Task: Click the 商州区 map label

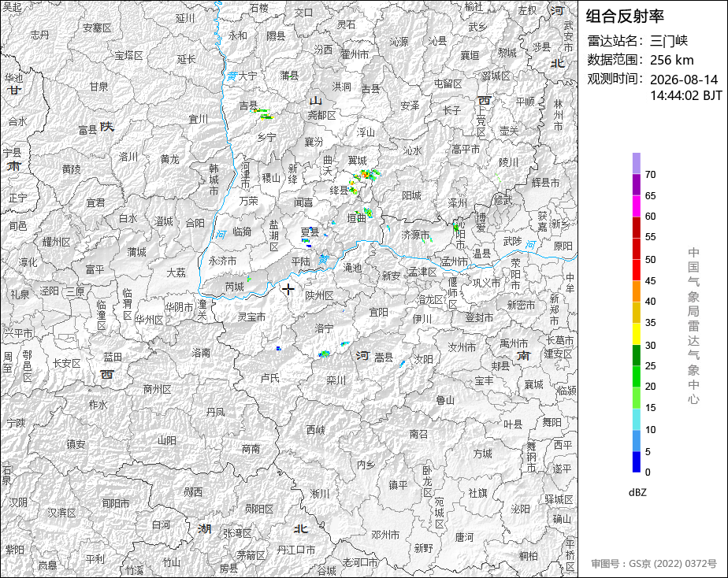Action: 158,389
